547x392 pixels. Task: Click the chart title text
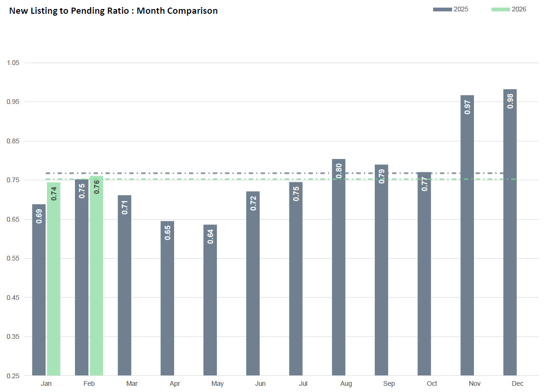[x=113, y=11]
